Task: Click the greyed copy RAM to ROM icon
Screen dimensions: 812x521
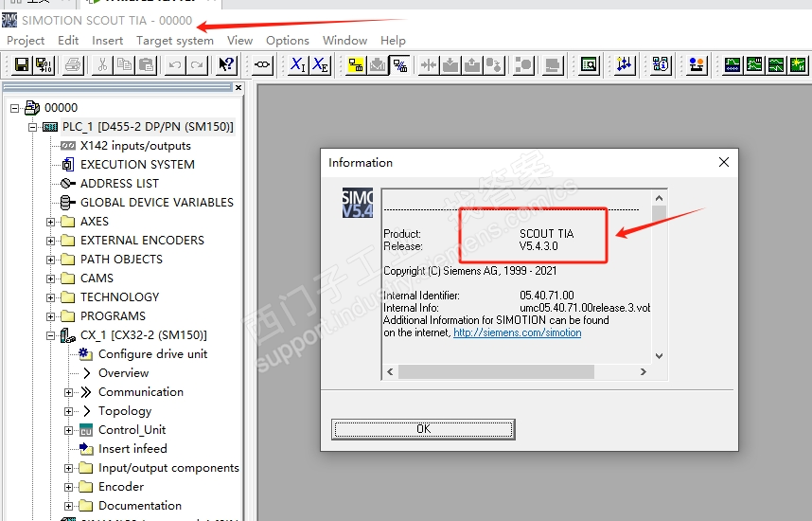Action: pos(494,64)
